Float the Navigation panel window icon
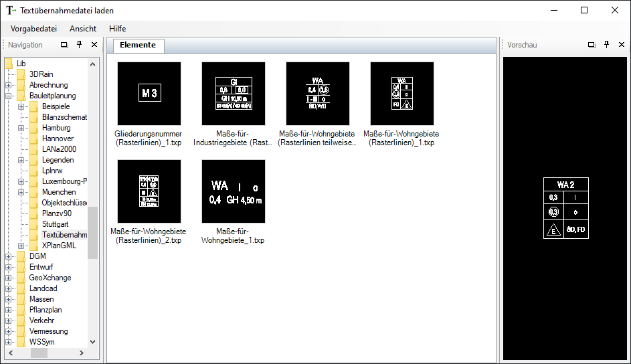Screen dimensions: 631x364 64,45
